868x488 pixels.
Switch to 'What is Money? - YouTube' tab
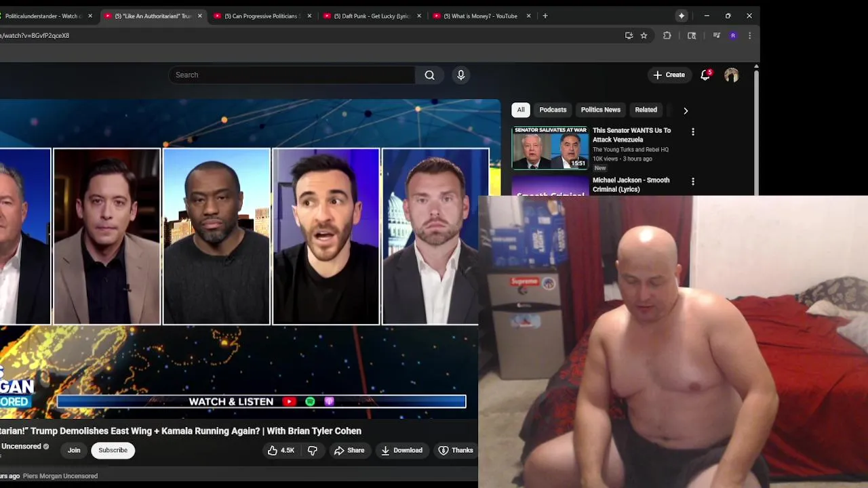tap(479, 16)
